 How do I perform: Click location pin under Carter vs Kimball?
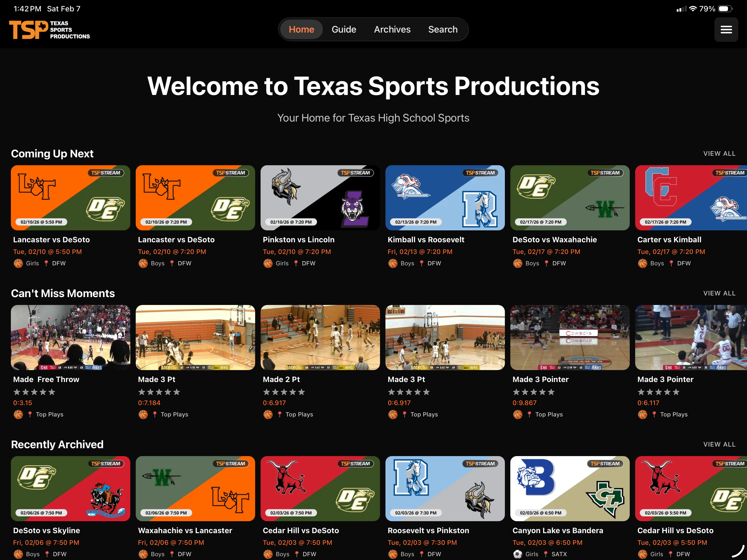pos(671,263)
